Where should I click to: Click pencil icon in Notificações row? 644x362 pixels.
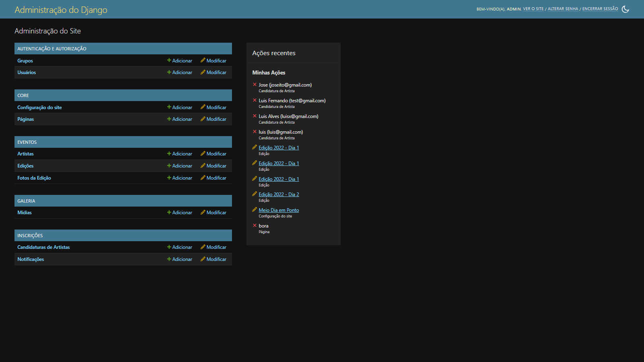[203, 259]
